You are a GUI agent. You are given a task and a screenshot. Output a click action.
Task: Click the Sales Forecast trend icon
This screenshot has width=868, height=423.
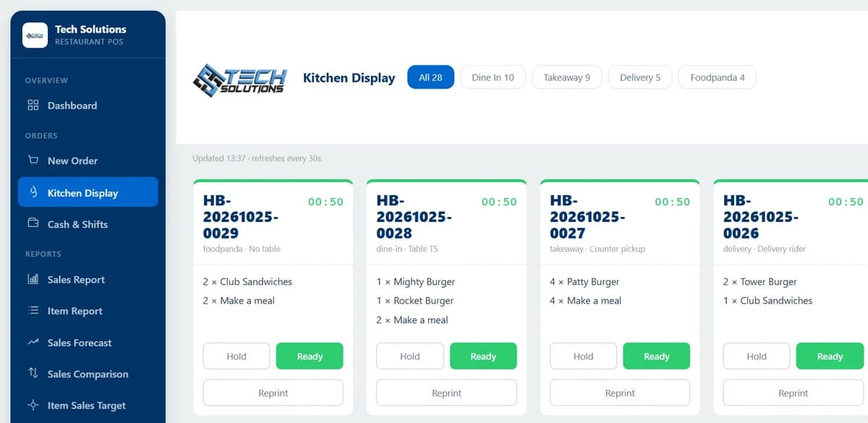click(33, 342)
